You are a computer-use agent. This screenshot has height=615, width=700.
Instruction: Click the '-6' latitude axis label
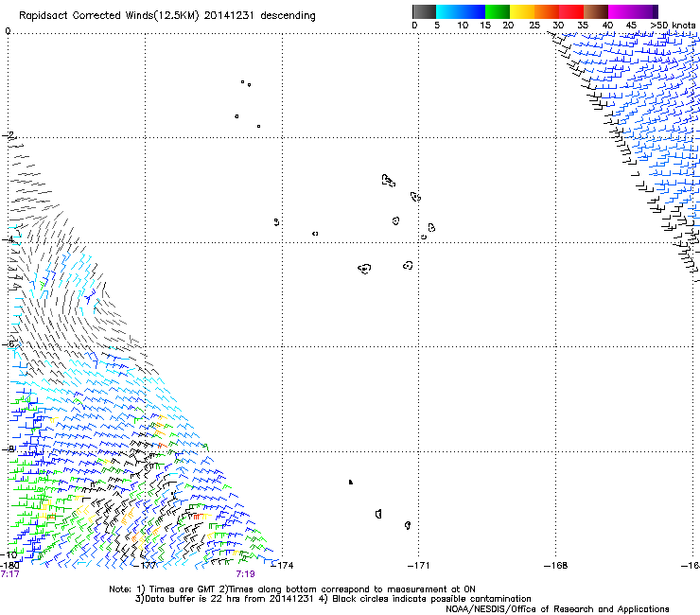tap(8, 344)
